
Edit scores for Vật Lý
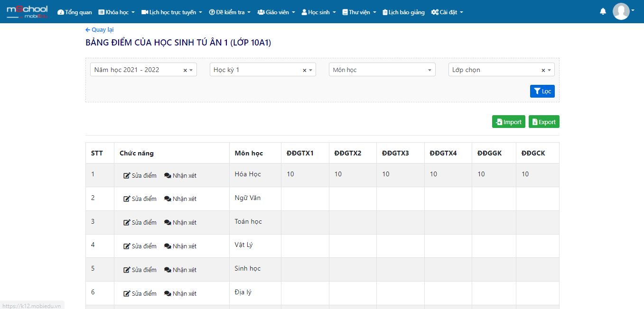click(140, 246)
